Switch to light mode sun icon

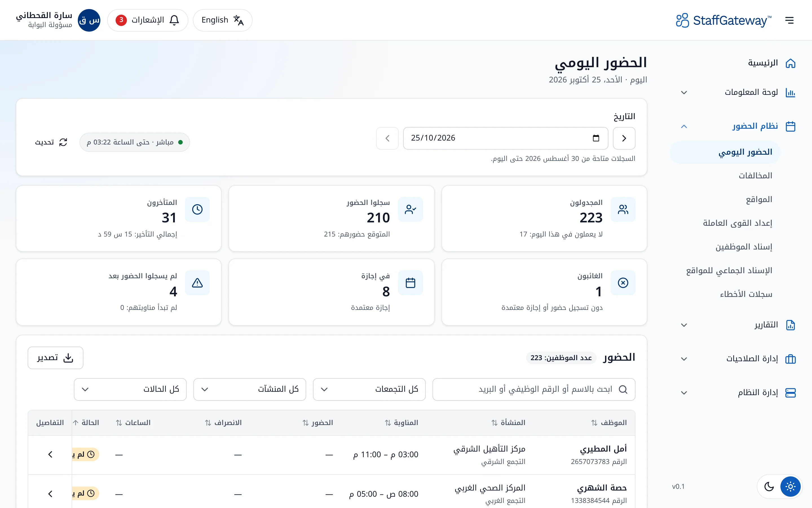click(790, 487)
